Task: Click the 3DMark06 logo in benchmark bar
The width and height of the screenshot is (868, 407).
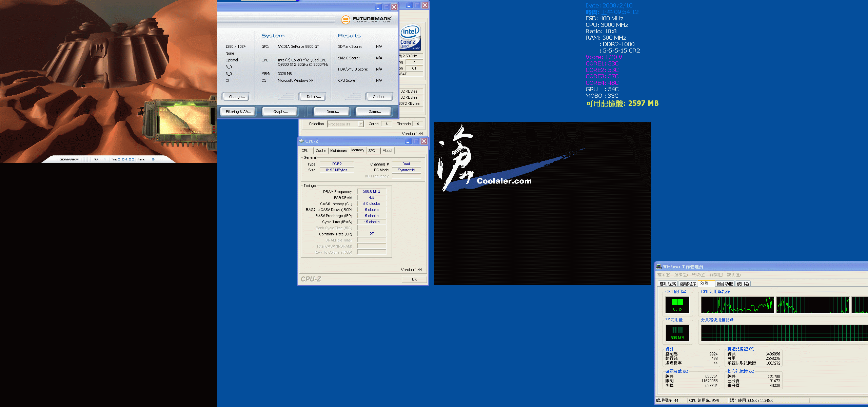Action: pos(69,159)
